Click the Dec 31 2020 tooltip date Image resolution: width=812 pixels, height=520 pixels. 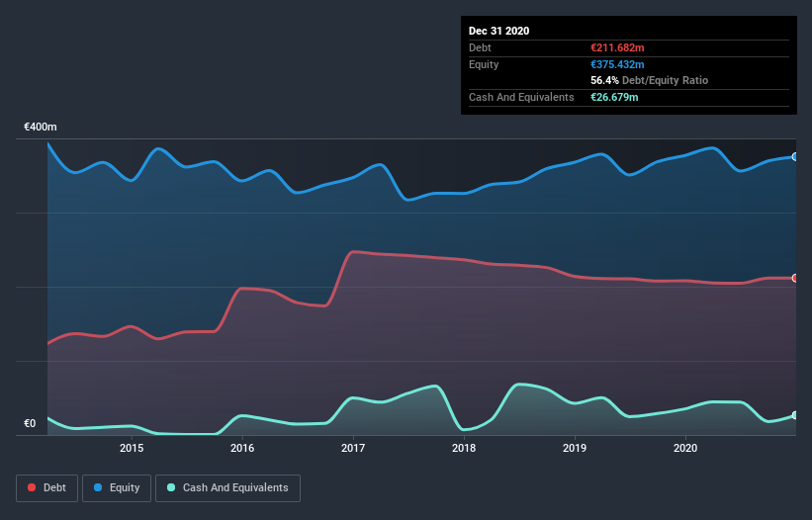click(x=498, y=31)
